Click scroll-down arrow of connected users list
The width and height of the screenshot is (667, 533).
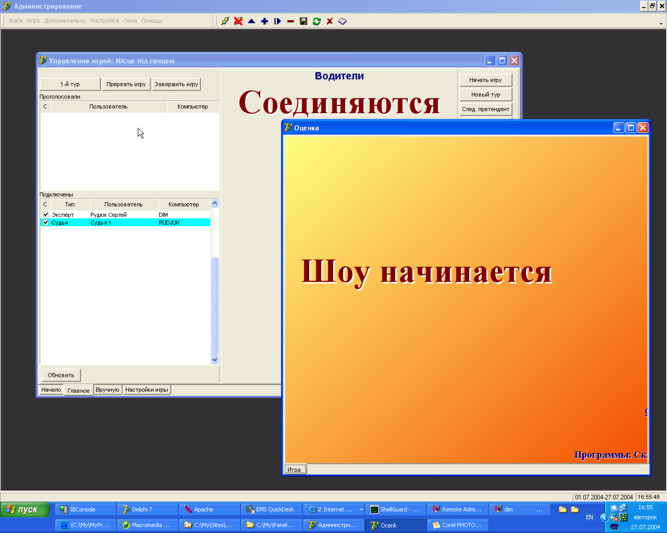pos(214,360)
